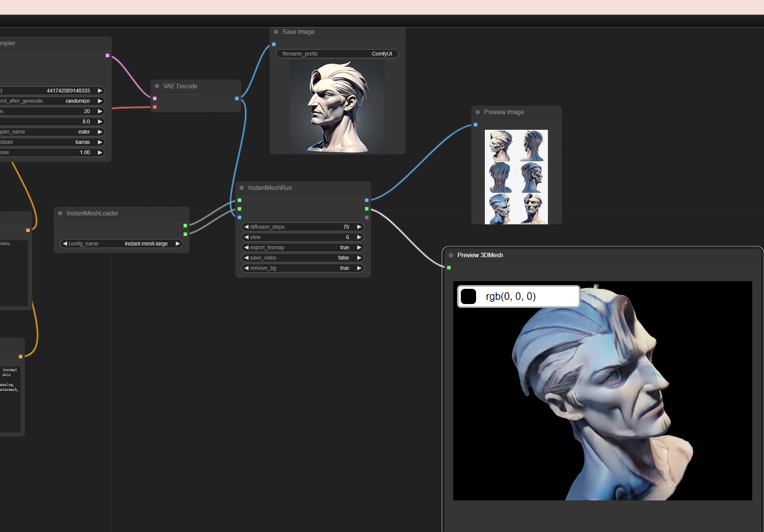Select the filename_prefix input field

coord(336,53)
